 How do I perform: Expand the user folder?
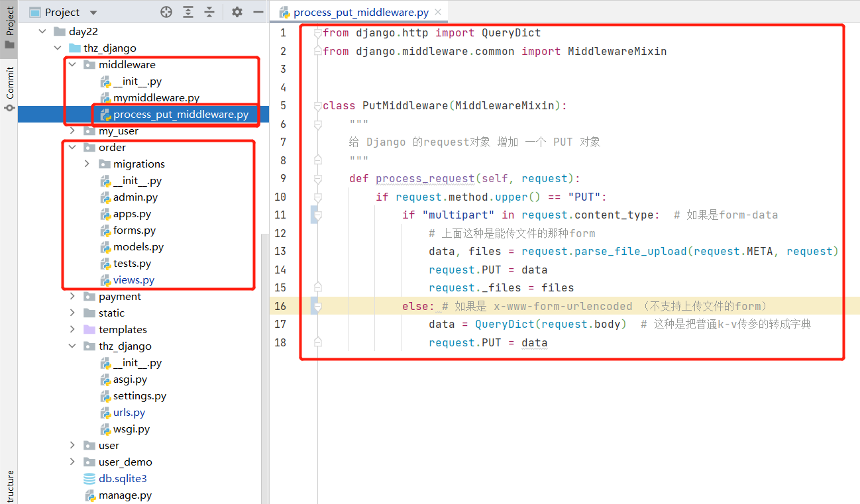pyautogui.click(x=72, y=445)
